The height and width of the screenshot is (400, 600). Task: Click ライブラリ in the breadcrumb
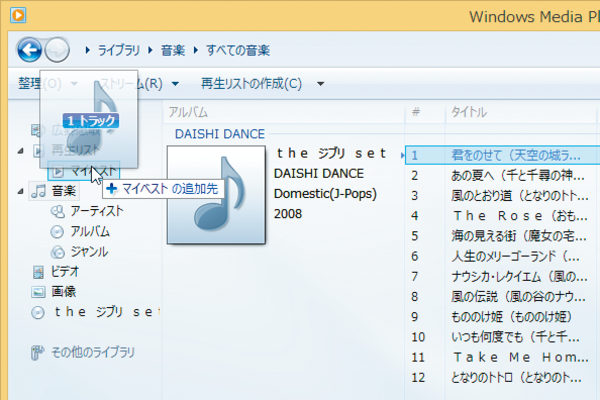pos(119,50)
